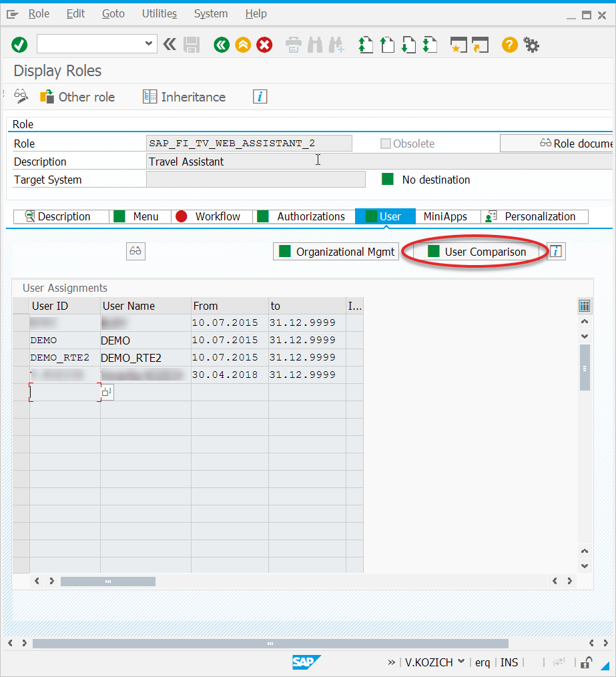Click the User Name column header
616x677 pixels.
tap(146, 306)
